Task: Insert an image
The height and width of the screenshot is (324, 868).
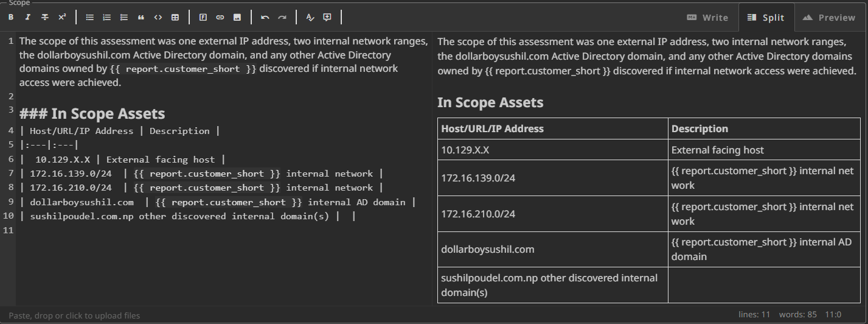Action: 237,18
